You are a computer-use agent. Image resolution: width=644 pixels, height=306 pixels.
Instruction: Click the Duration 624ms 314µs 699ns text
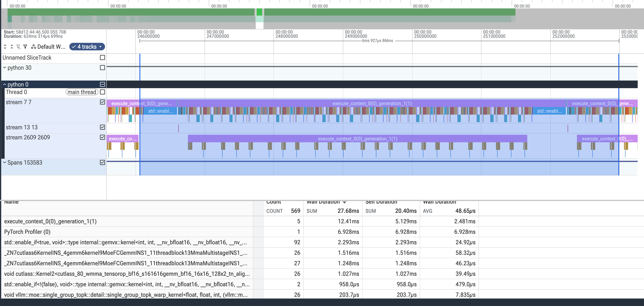pyautogui.click(x=33, y=36)
